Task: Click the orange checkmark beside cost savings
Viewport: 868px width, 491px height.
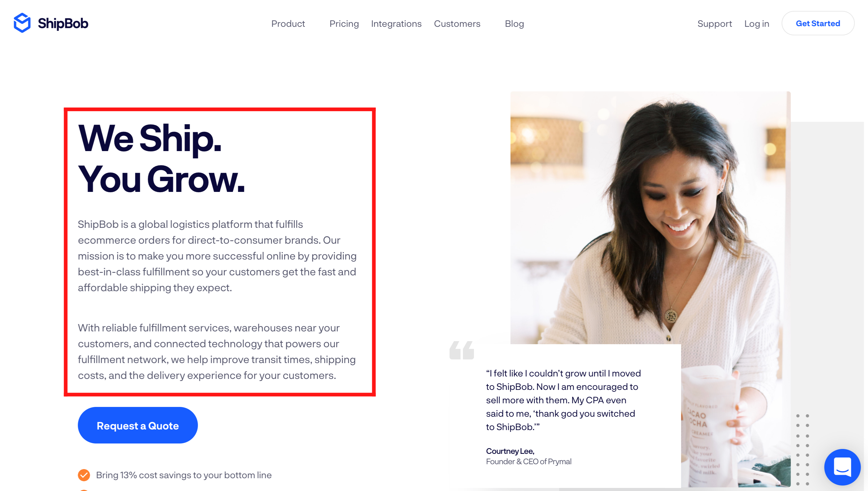Action: click(84, 475)
